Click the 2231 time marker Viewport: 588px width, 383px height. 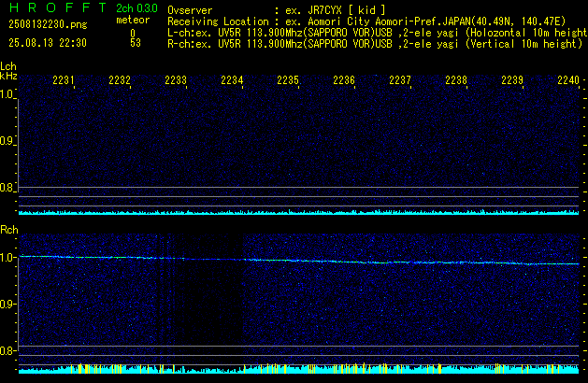pos(64,80)
